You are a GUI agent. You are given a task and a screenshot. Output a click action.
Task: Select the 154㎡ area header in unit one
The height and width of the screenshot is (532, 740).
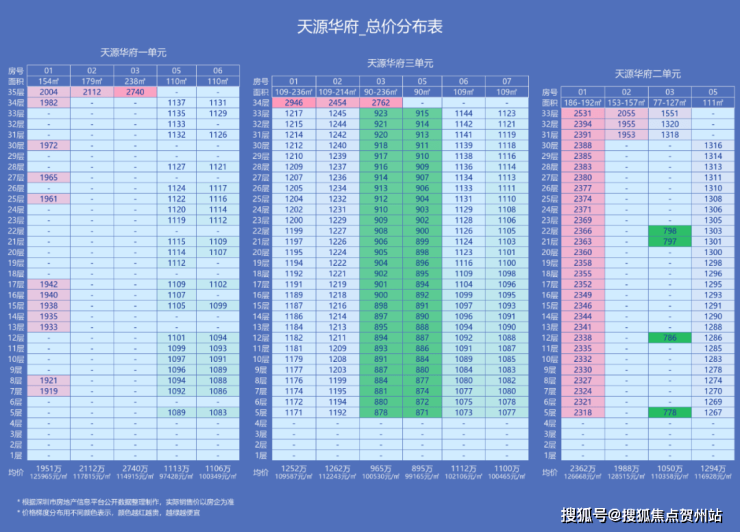pyautogui.click(x=49, y=81)
